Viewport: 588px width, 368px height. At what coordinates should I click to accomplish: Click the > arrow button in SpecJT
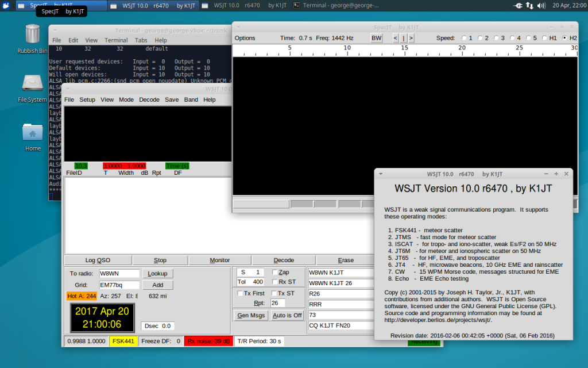coord(411,38)
